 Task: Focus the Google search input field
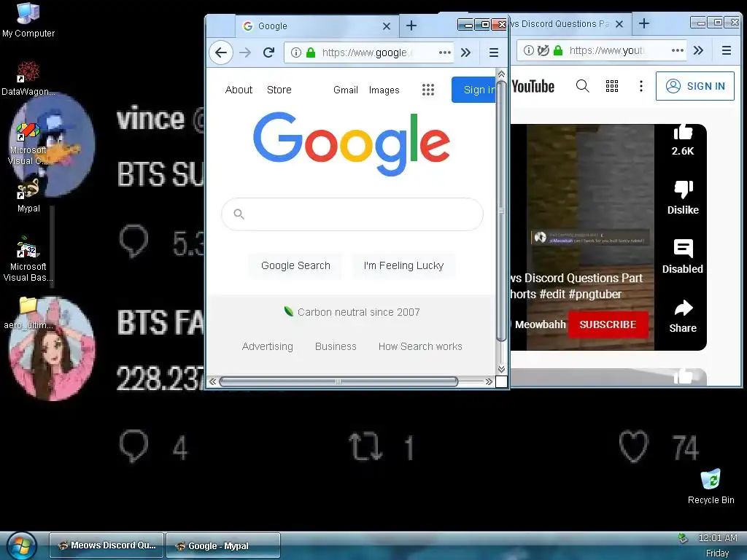tap(352, 214)
